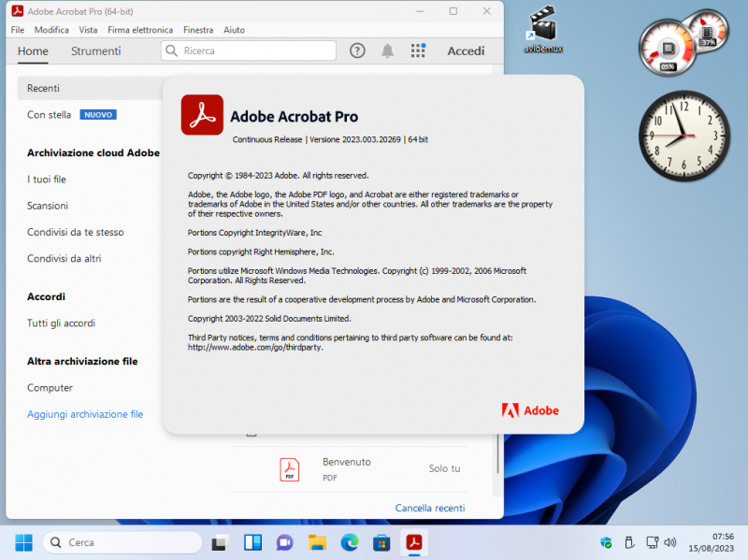
Task: Open Task View in taskbar
Action: (221, 542)
